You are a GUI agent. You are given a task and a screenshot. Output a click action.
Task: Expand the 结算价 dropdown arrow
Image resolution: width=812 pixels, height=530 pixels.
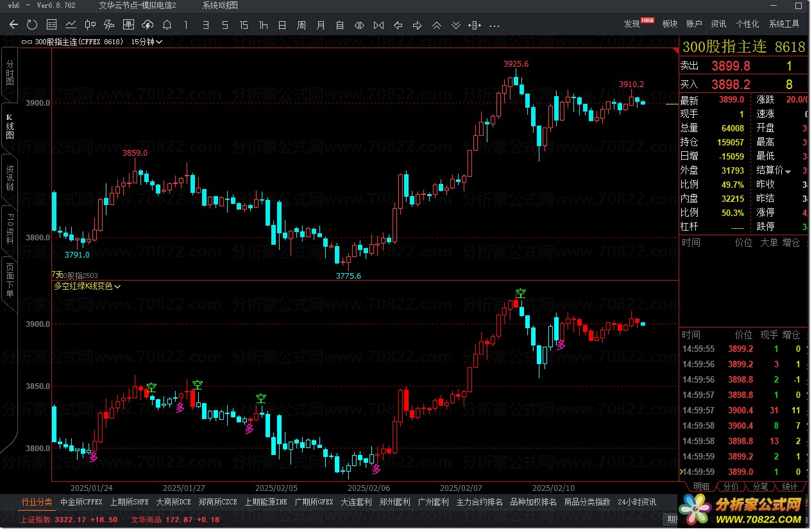tap(788, 171)
